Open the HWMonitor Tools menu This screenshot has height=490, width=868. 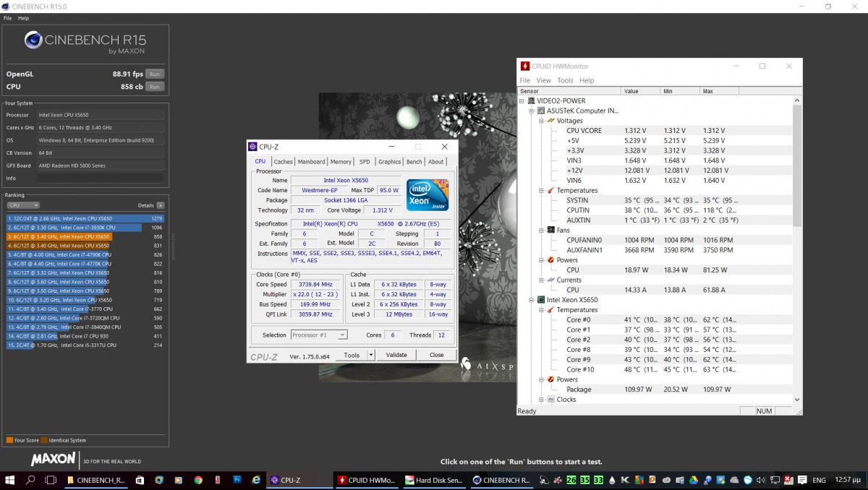tap(566, 80)
